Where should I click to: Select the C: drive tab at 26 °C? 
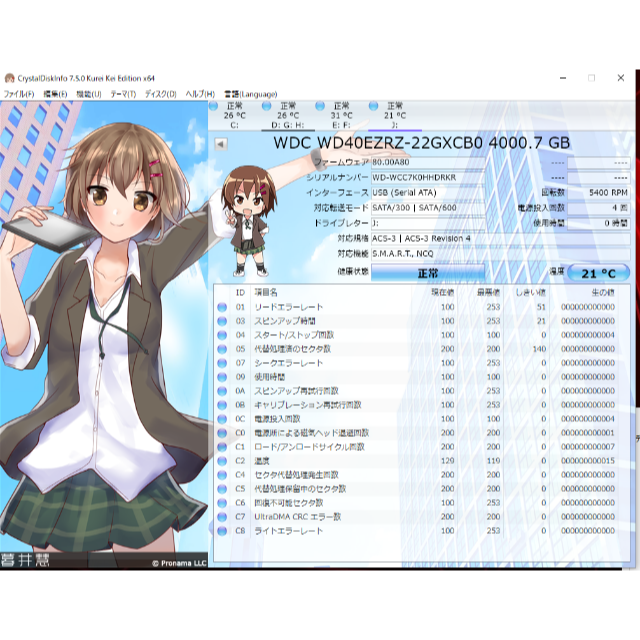tap(234, 116)
